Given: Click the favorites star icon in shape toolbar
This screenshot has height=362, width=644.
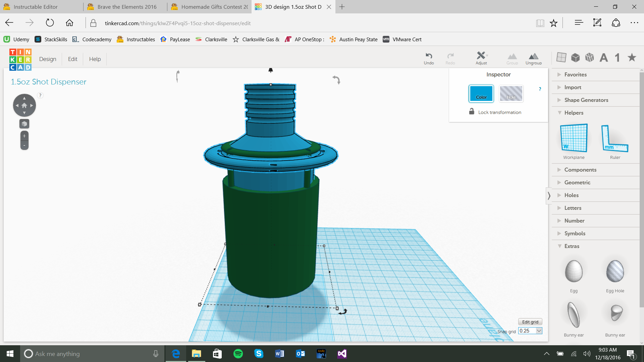Looking at the screenshot, I should (x=632, y=58).
